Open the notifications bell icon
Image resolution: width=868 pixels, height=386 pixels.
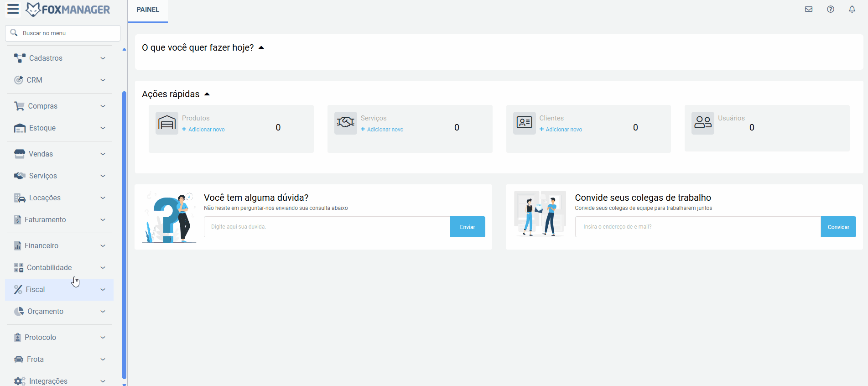pos(852,9)
